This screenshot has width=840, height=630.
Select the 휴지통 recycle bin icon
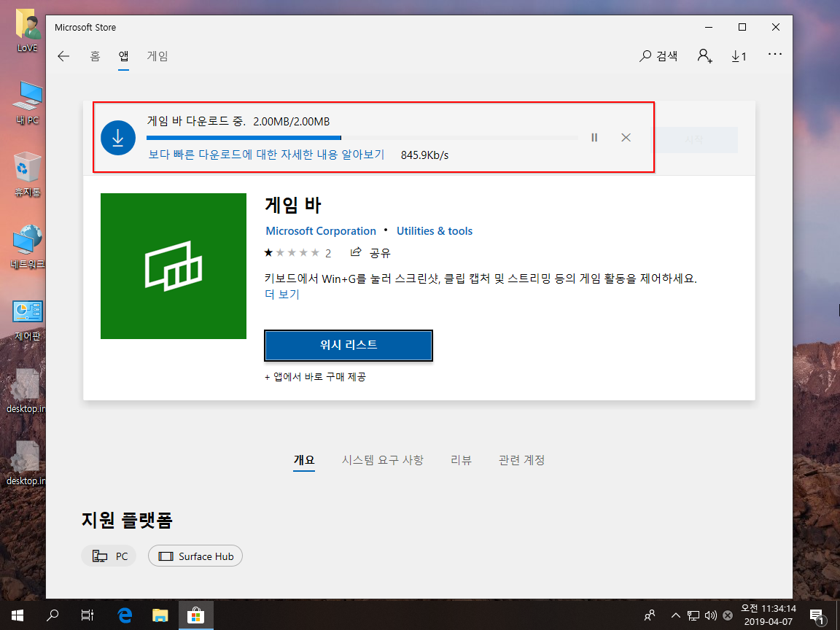pyautogui.click(x=27, y=175)
